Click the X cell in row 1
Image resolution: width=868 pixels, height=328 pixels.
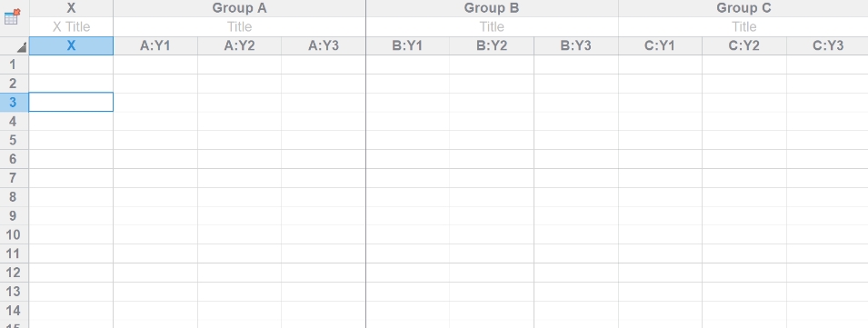point(71,65)
